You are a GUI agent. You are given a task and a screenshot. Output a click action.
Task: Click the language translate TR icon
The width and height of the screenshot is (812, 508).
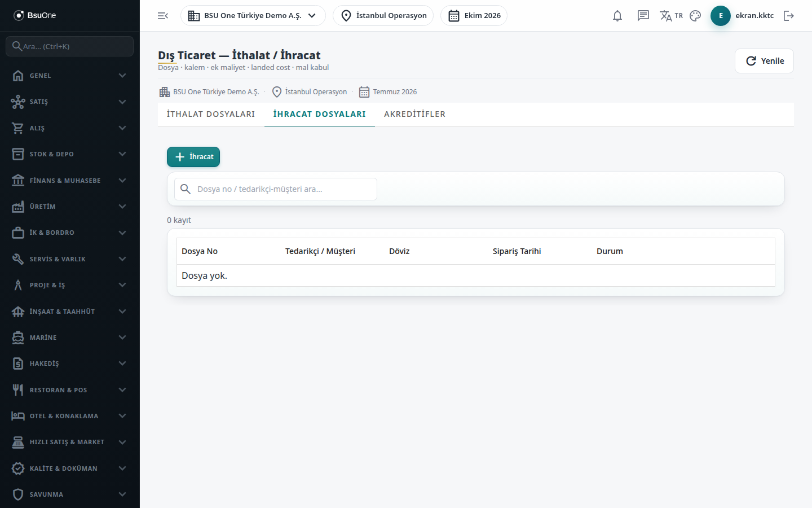[x=671, y=16]
